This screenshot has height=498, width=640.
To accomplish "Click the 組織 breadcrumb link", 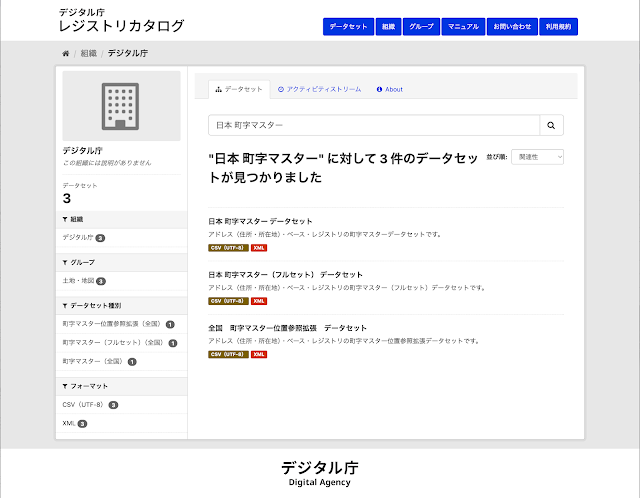I will coord(89,53).
